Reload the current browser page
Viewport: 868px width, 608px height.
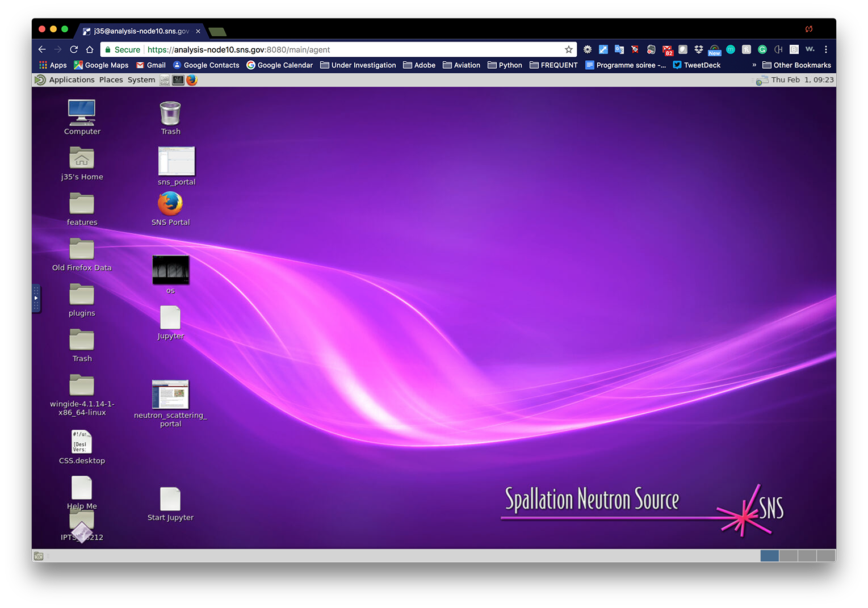coord(74,50)
